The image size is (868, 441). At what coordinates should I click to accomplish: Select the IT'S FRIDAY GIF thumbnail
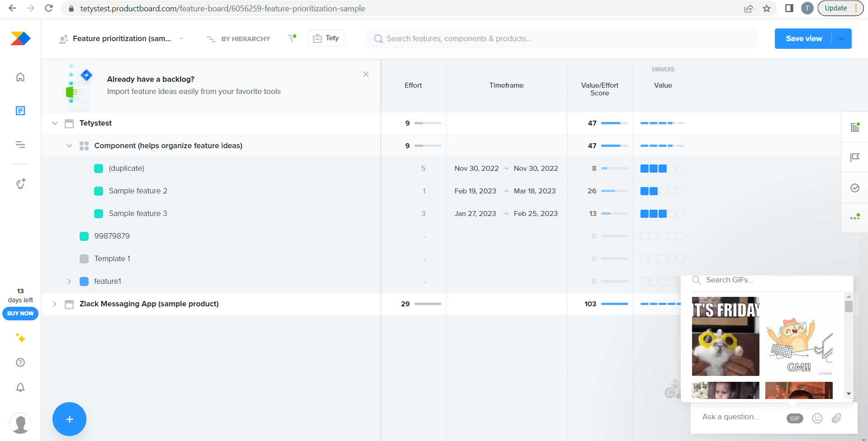(726, 336)
